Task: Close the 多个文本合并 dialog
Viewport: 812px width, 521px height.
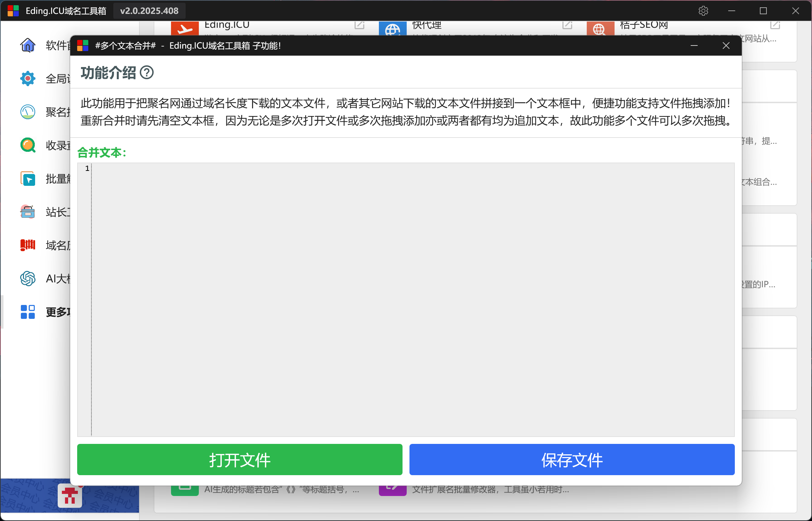Action: (726, 46)
